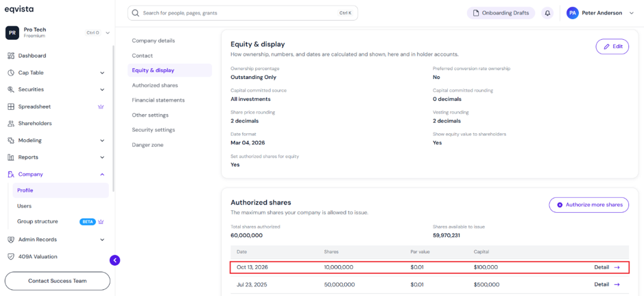Open Peter Anderson account dropdown chevron
Screen dimensions: 644x296
(x=631, y=13)
